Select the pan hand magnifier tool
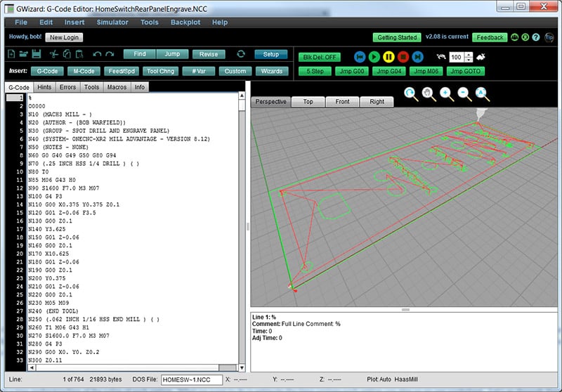 tap(429, 94)
